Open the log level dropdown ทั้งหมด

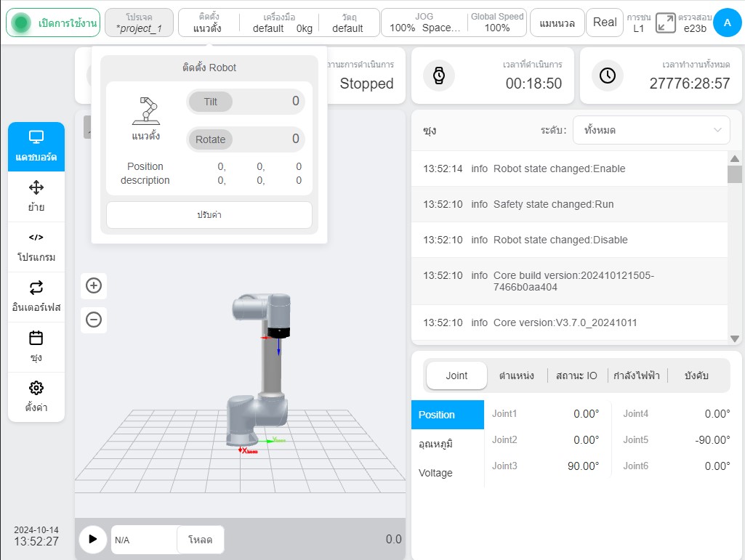[x=651, y=130]
